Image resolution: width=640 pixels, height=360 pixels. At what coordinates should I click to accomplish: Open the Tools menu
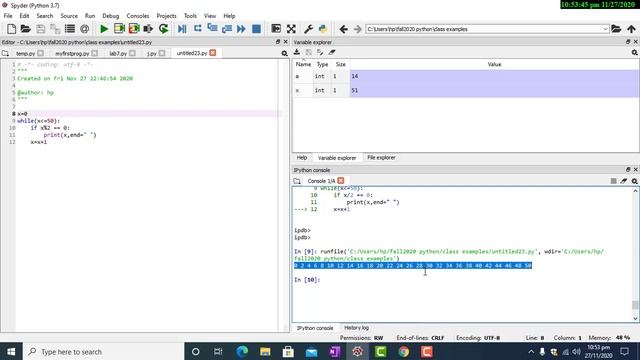(190, 16)
